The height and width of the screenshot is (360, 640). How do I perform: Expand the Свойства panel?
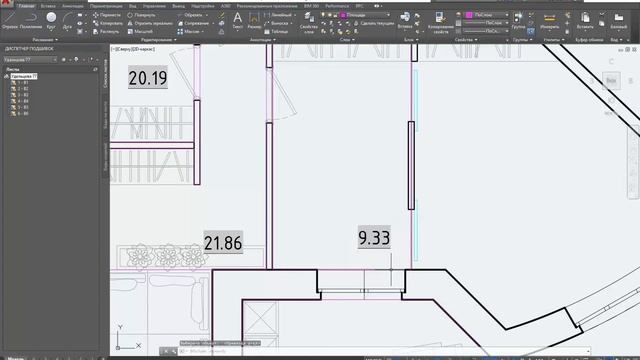tap(466, 40)
